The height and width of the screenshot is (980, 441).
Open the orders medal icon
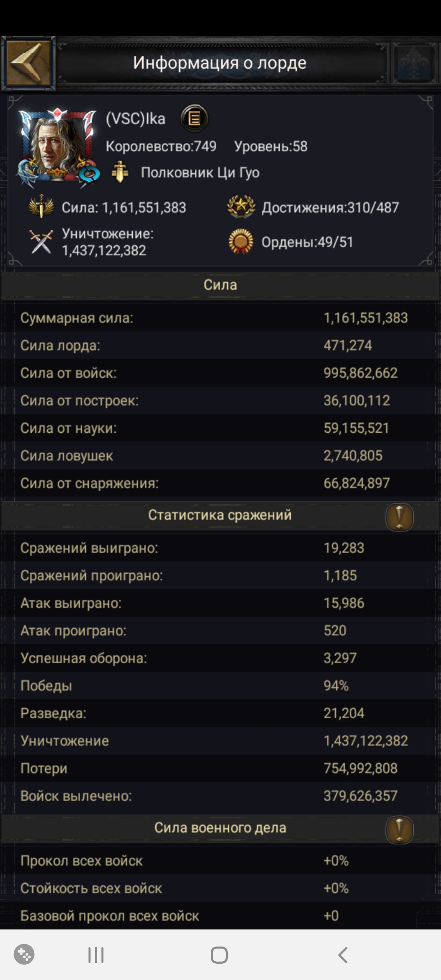pyautogui.click(x=241, y=242)
